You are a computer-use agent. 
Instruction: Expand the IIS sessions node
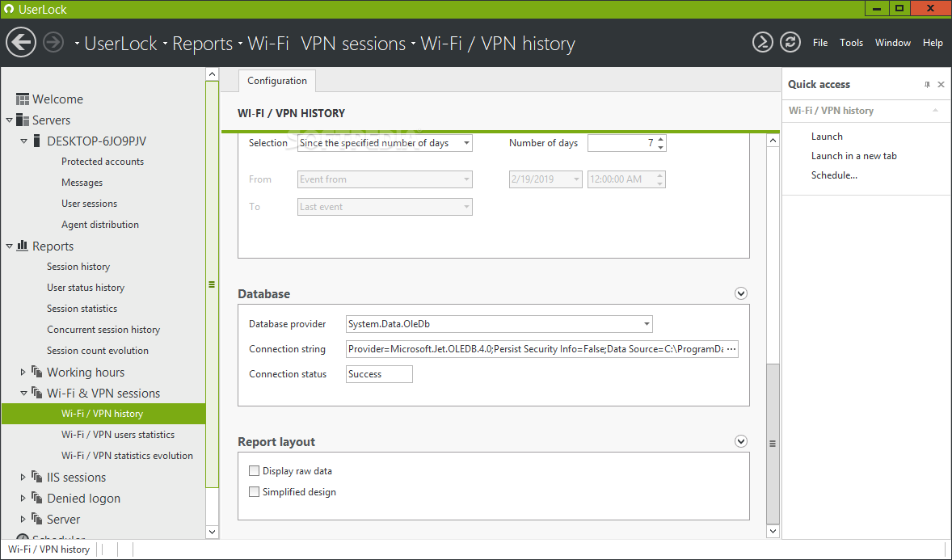[23, 477]
